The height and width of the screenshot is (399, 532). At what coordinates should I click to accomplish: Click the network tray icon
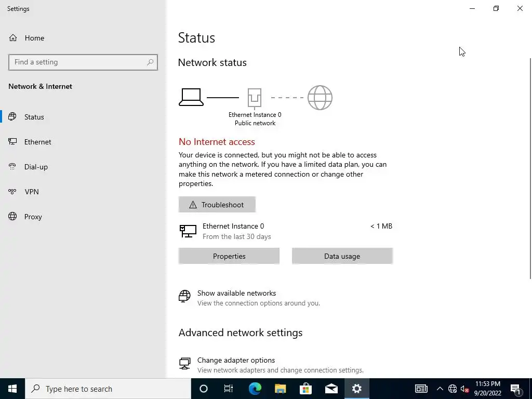[453, 389]
